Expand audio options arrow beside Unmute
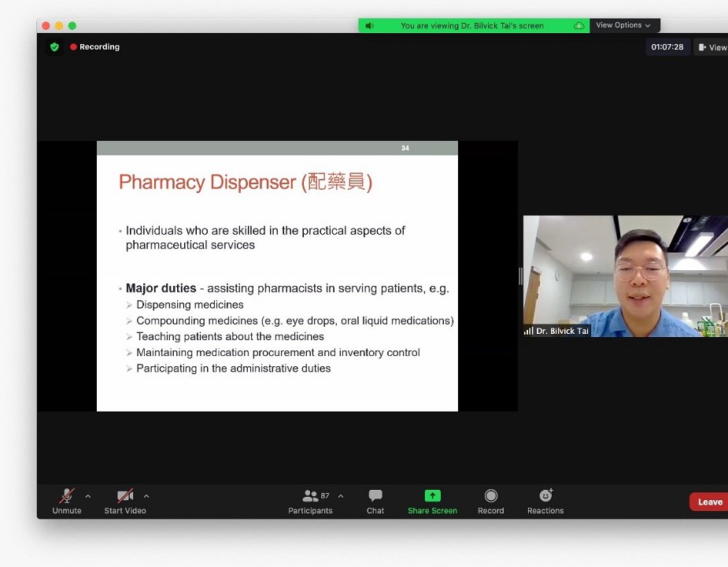Image resolution: width=728 pixels, height=567 pixels. (x=88, y=496)
